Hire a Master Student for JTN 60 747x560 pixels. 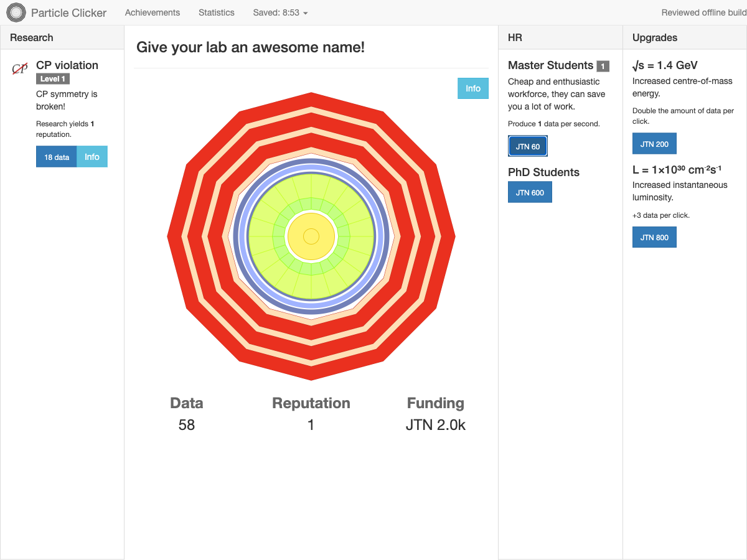click(528, 146)
